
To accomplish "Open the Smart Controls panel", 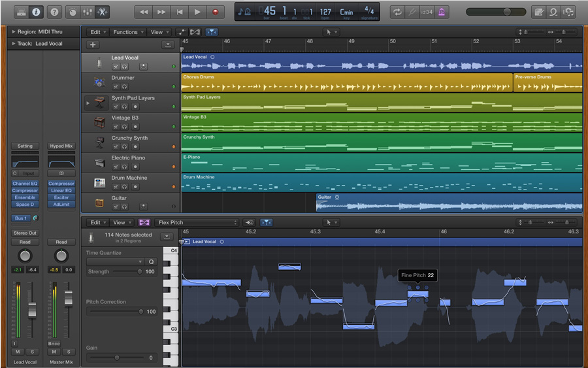I will [x=73, y=12].
